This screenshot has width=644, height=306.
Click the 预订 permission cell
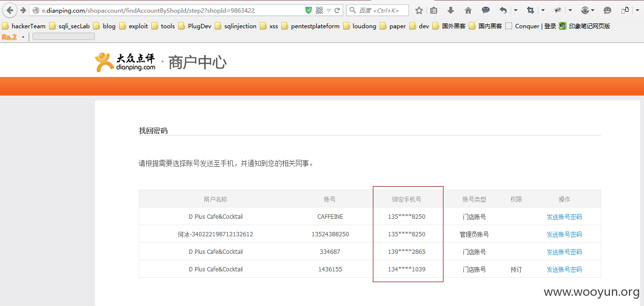(516, 269)
